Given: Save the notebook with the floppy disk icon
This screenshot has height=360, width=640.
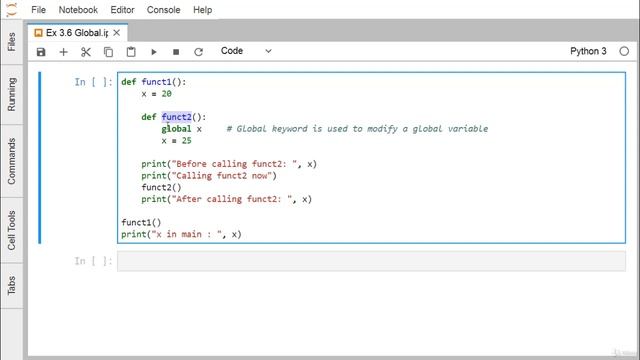Looking at the screenshot, I should [x=41, y=52].
